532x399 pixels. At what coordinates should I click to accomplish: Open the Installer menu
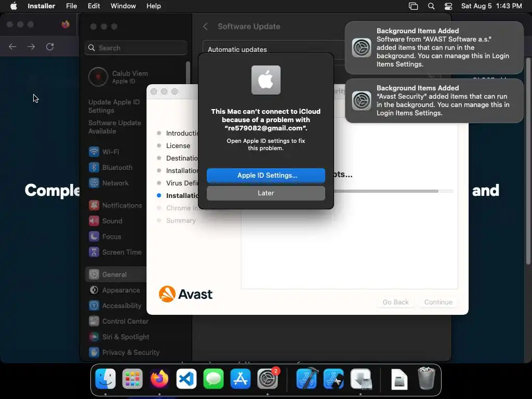41,6
